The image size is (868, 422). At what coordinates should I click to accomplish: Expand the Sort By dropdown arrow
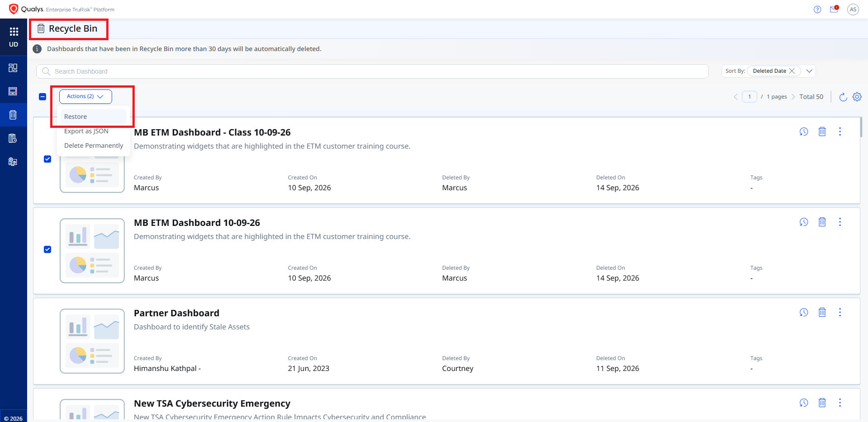click(x=809, y=71)
